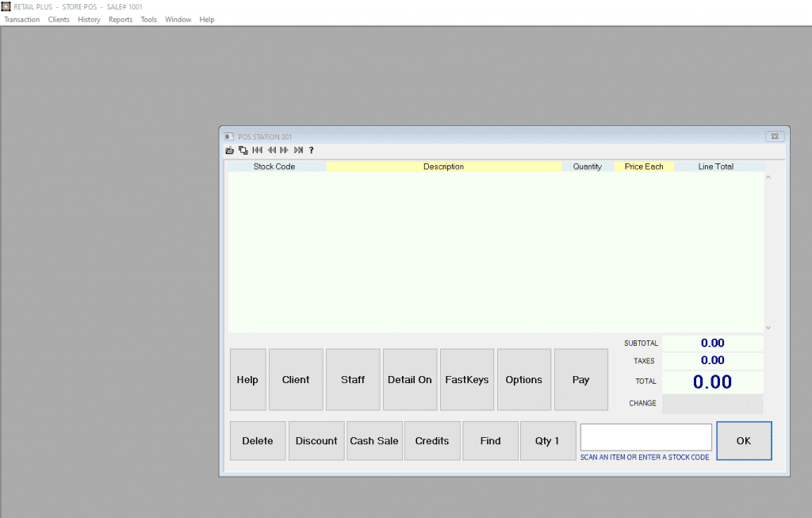
Task: Open the History menu
Action: click(x=89, y=19)
